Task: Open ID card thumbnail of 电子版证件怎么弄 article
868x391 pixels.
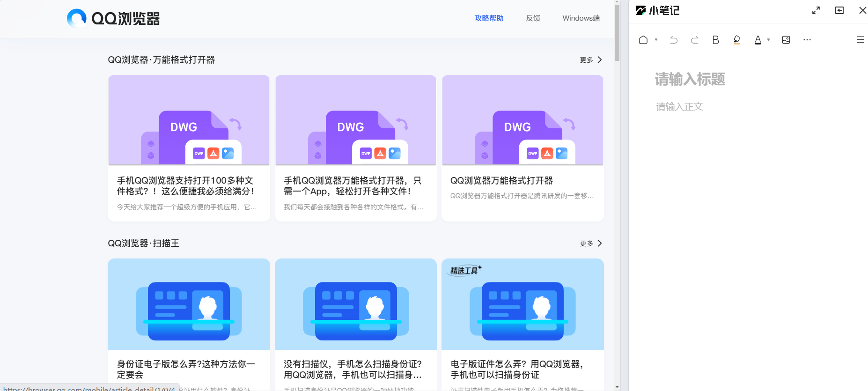Action: (x=522, y=304)
